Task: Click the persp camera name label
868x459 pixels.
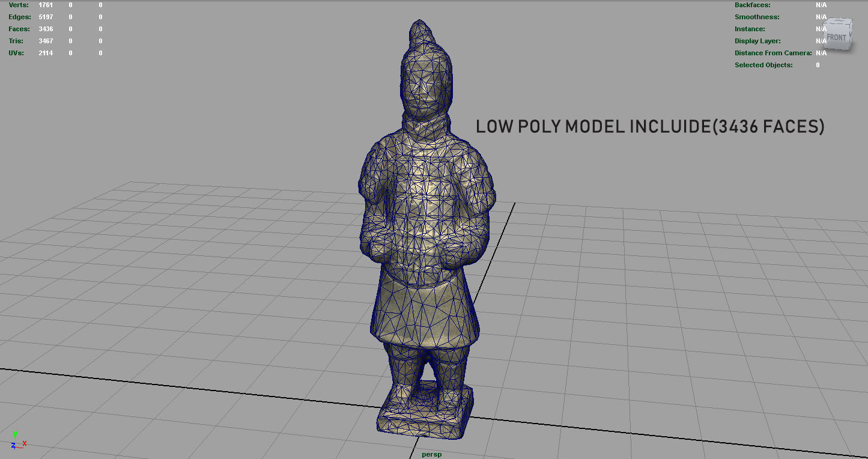Action: point(431,454)
